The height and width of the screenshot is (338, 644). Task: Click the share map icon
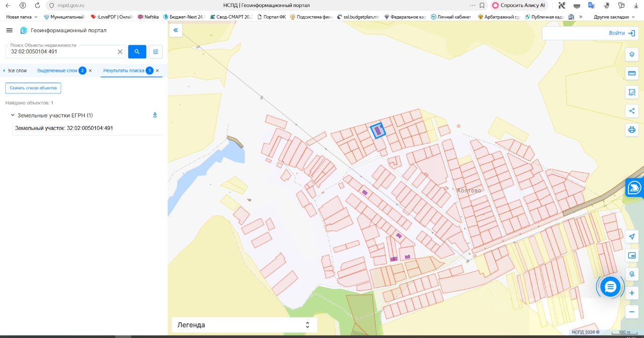pos(632,111)
